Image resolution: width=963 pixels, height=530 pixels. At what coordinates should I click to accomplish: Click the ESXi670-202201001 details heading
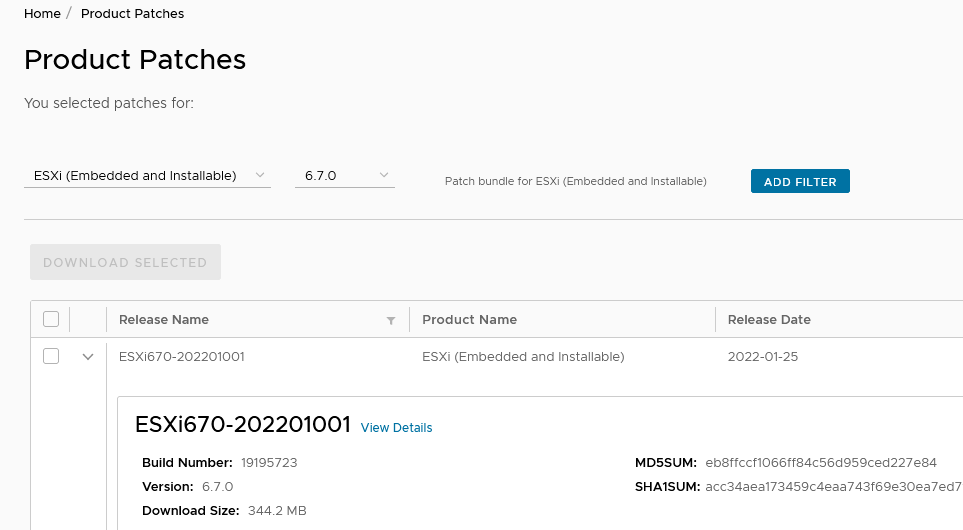[x=243, y=424]
